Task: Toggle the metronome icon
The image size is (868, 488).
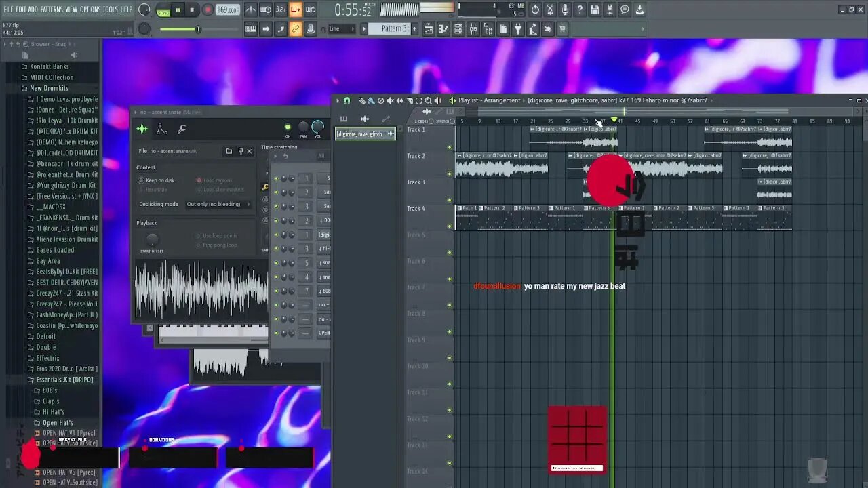Action: pyautogui.click(x=251, y=9)
